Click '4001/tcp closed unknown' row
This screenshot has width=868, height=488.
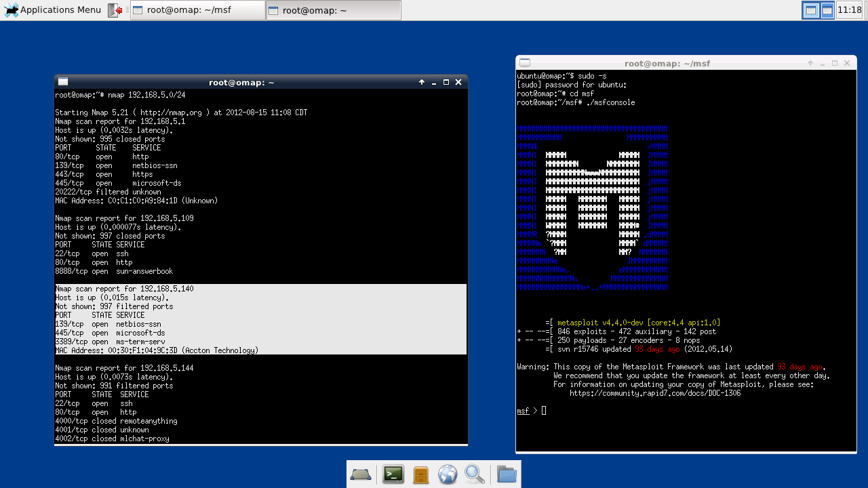pos(102,430)
